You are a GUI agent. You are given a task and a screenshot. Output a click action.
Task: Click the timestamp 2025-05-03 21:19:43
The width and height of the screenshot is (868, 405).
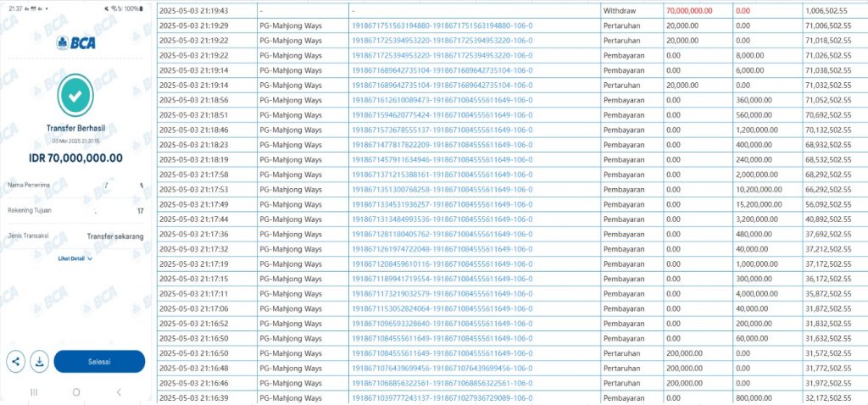[x=193, y=10]
